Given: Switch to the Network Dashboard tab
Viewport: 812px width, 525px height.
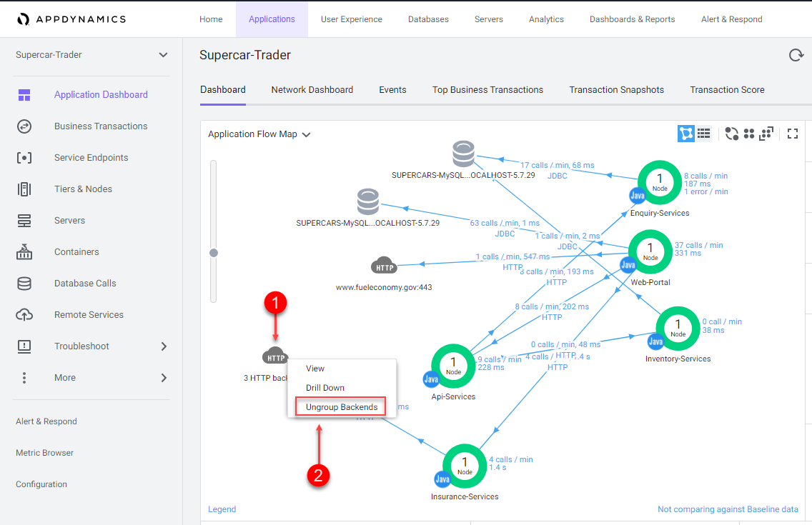Looking at the screenshot, I should 312,89.
